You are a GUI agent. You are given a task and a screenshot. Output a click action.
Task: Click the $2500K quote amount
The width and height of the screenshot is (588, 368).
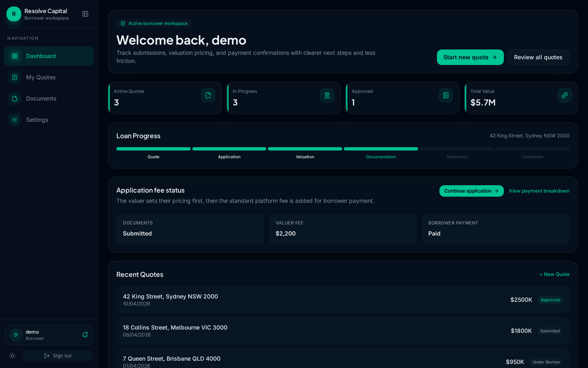click(x=521, y=300)
